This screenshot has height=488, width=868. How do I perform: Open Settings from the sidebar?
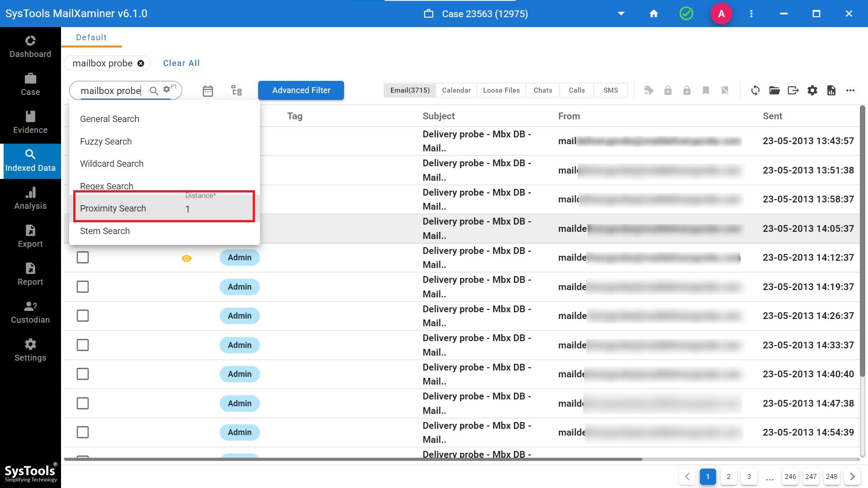click(30, 350)
